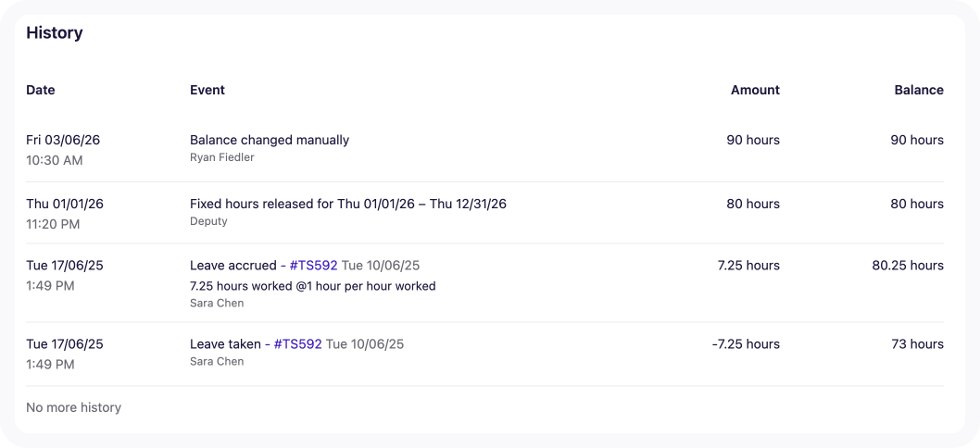Select the History section heading
The width and height of the screenshot is (980, 448).
tap(55, 33)
